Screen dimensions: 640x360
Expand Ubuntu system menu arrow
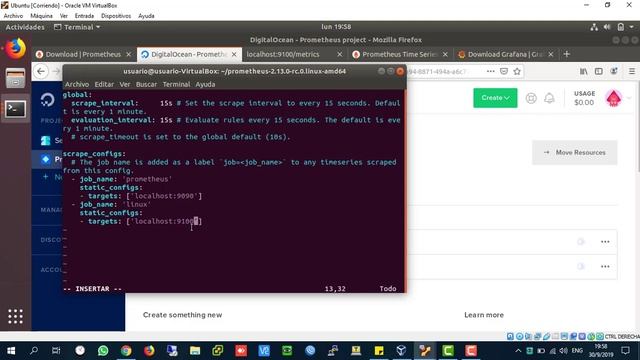click(631, 27)
